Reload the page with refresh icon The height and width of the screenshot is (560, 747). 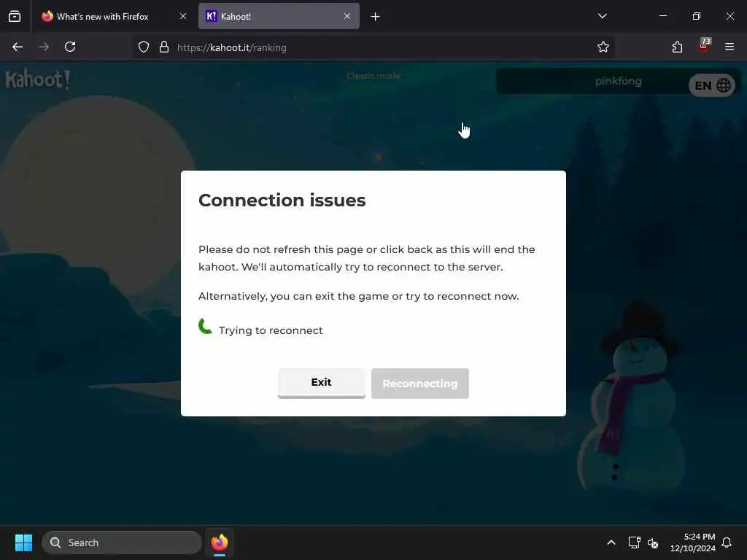pyautogui.click(x=70, y=47)
